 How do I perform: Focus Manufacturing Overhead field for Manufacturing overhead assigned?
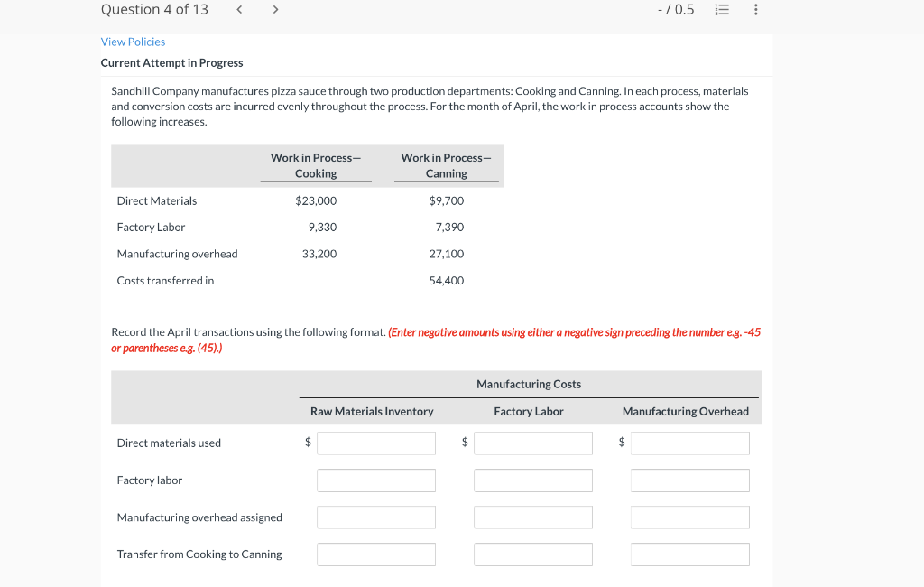tap(690, 517)
